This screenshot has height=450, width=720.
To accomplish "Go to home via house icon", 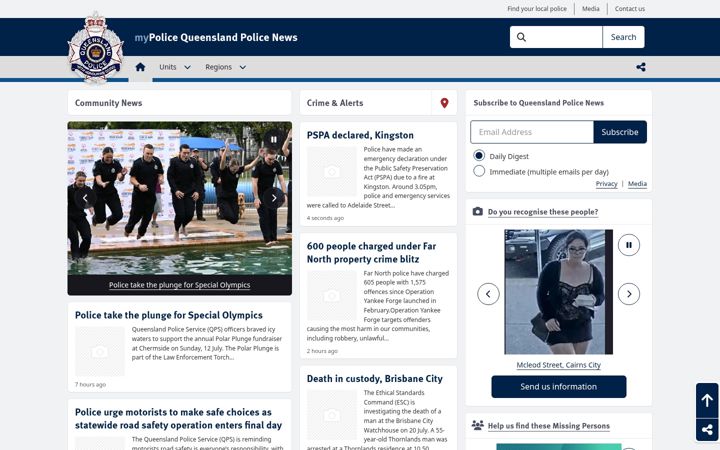I will [x=141, y=67].
